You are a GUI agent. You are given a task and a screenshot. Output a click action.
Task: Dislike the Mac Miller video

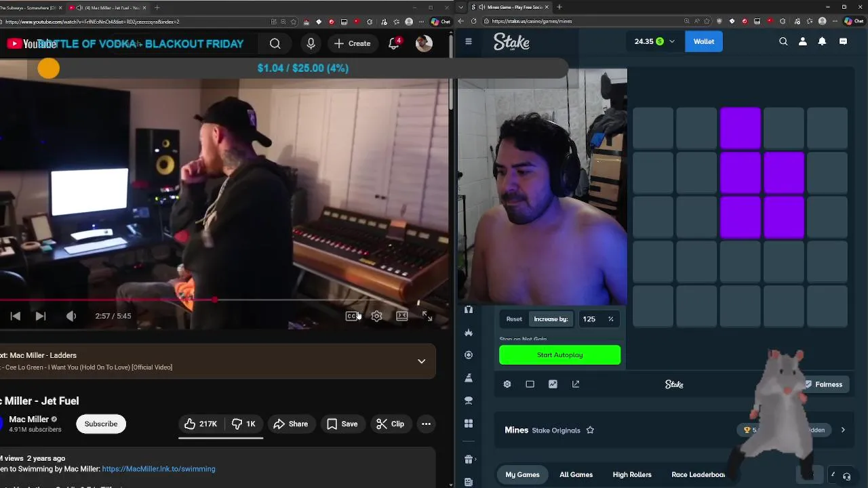[243, 424]
